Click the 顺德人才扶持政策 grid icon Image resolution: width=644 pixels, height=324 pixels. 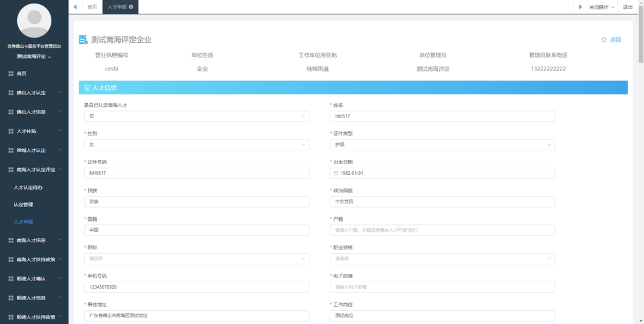pos(11,317)
